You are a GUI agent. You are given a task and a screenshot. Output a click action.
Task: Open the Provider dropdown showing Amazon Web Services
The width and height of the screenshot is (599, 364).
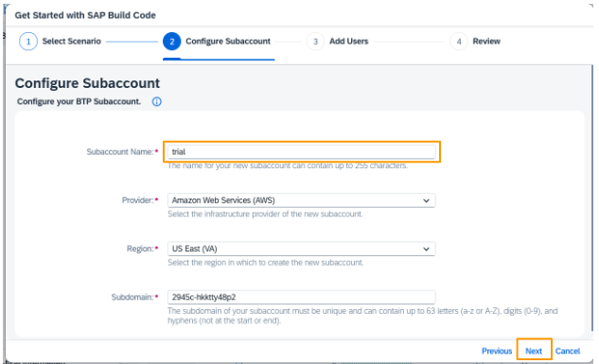(302, 200)
